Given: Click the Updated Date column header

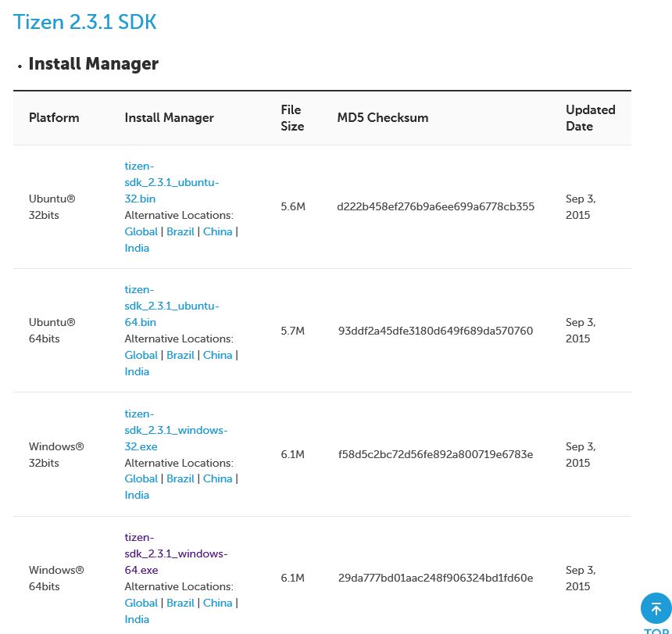Looking at the screenshot, I should tap(591, 118).
